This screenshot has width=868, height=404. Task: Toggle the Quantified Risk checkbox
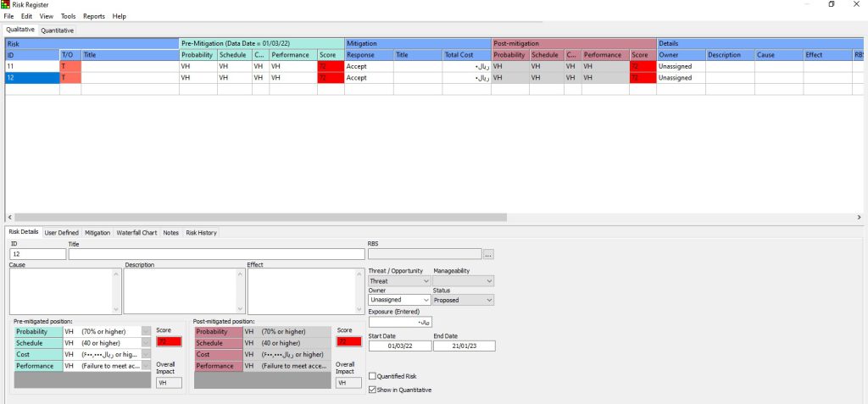click(x=372, y=376)
